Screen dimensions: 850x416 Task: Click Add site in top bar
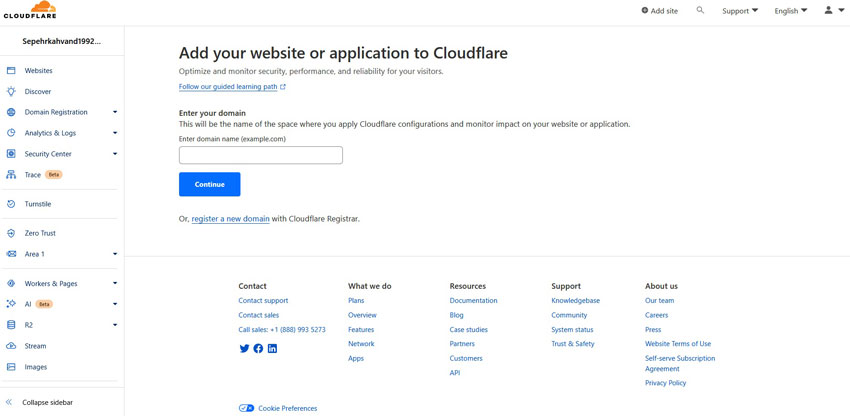click(660, 11)
